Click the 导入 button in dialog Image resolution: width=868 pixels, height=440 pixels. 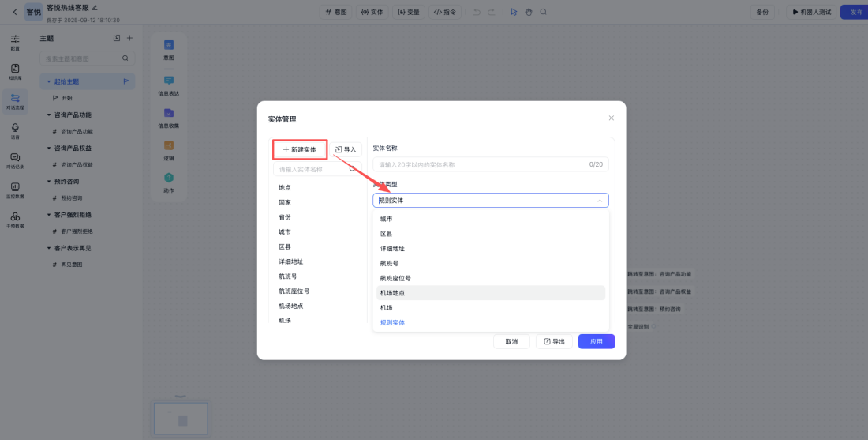coord(346,149)
